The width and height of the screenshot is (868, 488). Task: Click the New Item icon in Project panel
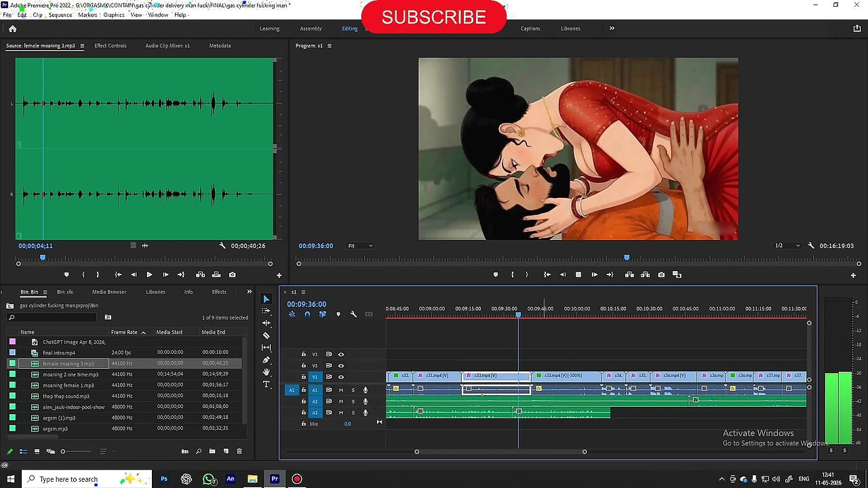click(226, 451)
